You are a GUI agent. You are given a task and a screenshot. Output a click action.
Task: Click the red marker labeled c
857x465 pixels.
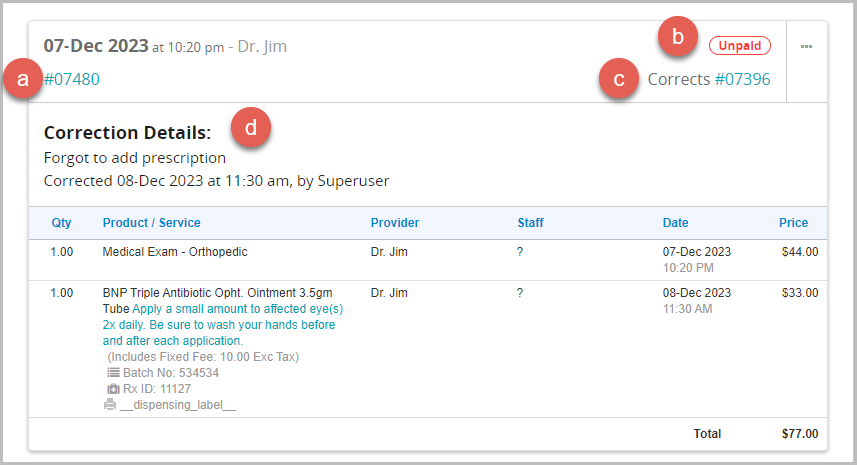(x=619, y=79)
